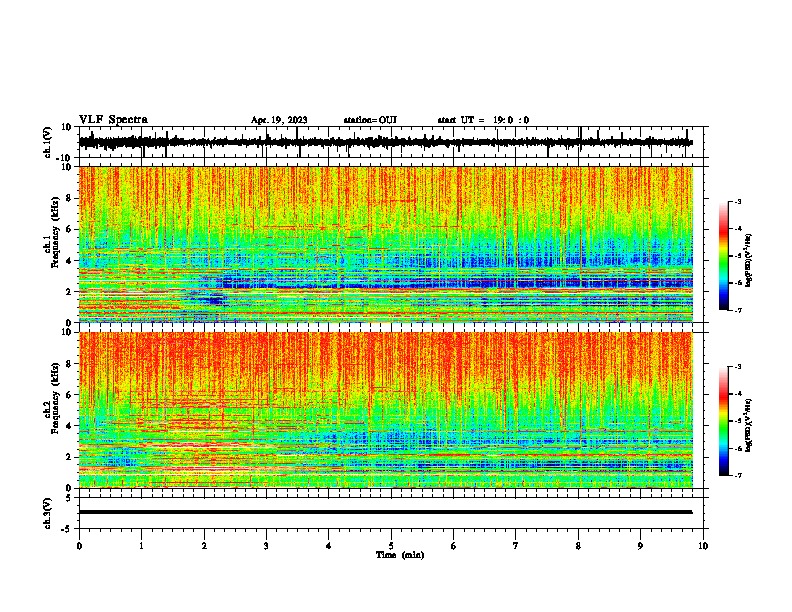792x612 pixels.
Task: Click the "ch.3(V)" axis label
Action: (48, 514)
